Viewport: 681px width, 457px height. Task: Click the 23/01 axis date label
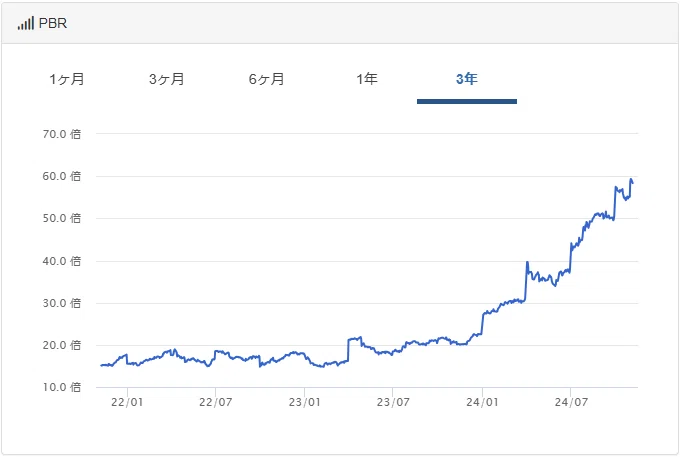(304, 402)
